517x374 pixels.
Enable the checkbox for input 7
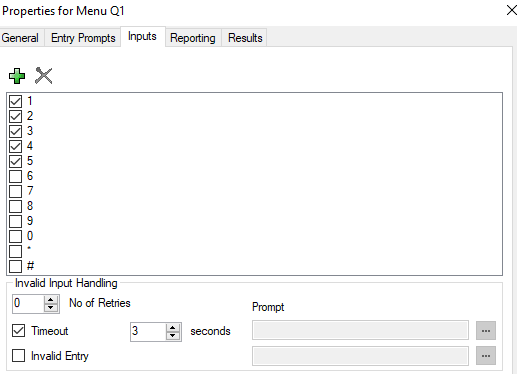coord(16,191)
